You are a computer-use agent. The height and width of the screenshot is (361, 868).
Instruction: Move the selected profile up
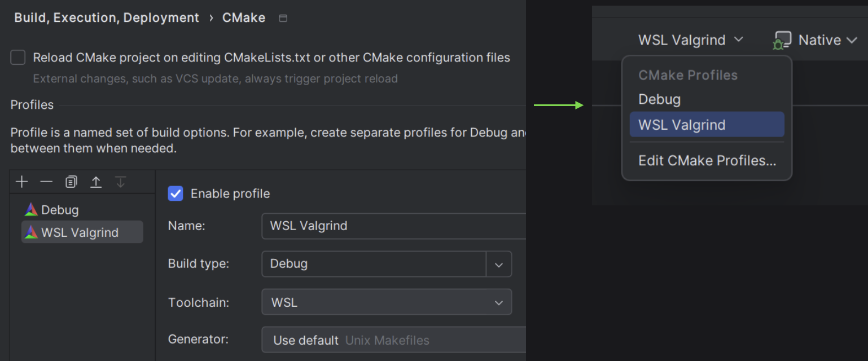pyautogui.click(x=95, y=182)
